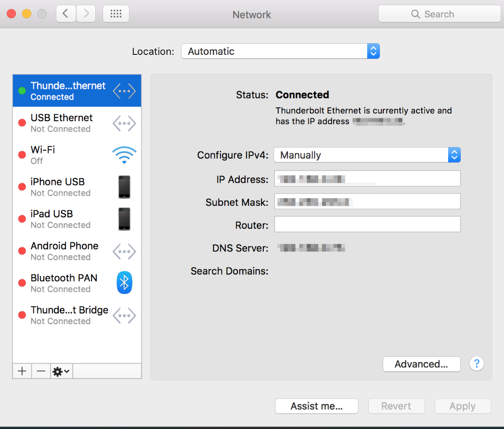Viewport: 504px width, 429px height.
Task: Click the Revert button
Action: (396, 406)
